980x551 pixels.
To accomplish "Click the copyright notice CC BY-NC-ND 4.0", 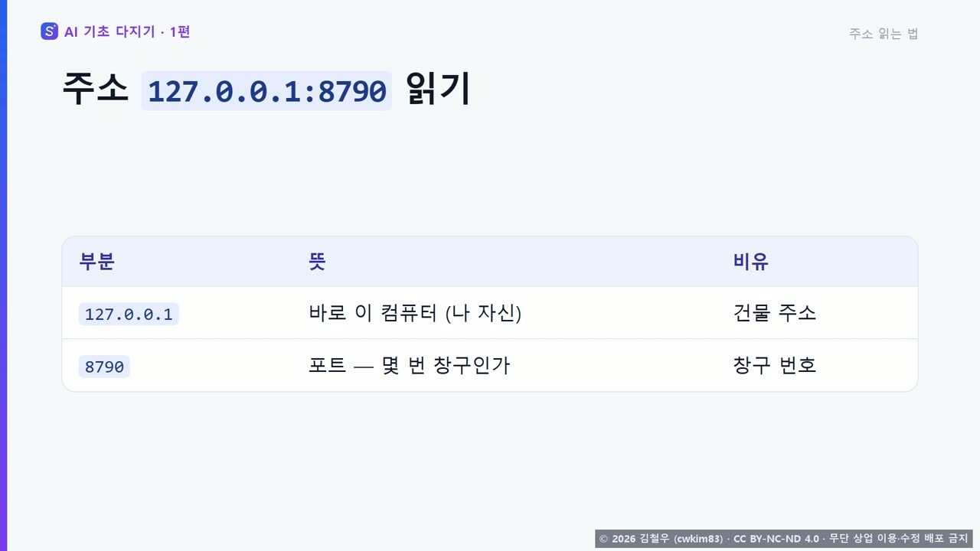I will click(784, 539).
